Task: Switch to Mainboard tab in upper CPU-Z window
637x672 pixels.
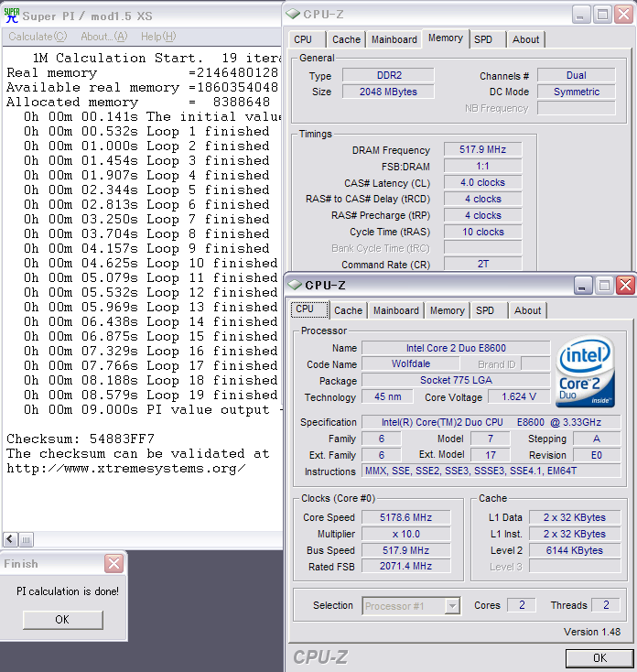Action: [x=394, y=39]
